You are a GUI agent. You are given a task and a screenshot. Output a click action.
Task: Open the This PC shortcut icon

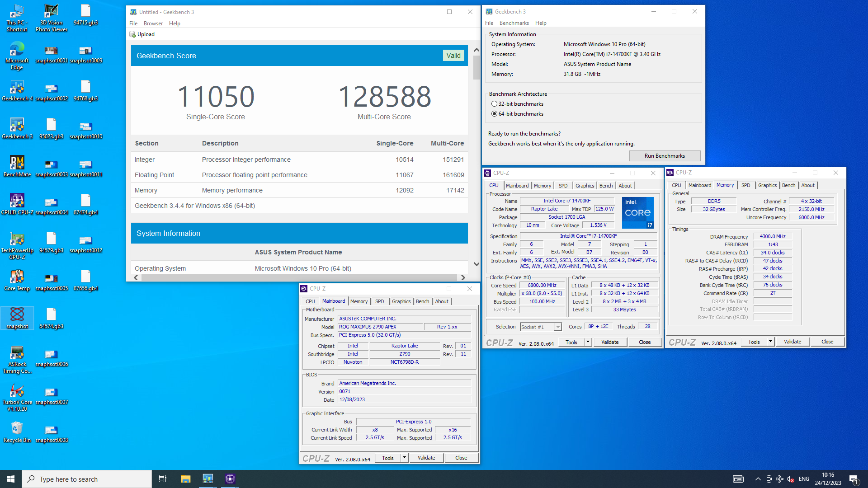[x=17, y=18]
